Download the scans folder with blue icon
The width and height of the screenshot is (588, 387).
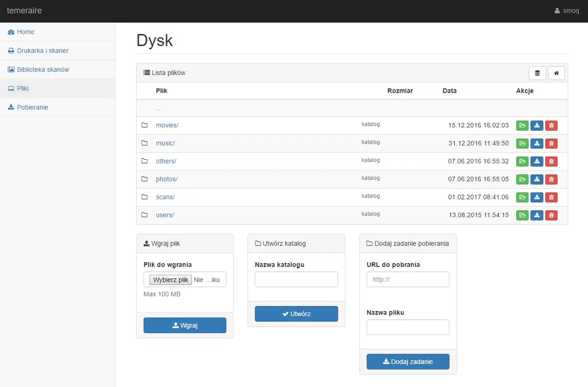[x=537, y=197]
